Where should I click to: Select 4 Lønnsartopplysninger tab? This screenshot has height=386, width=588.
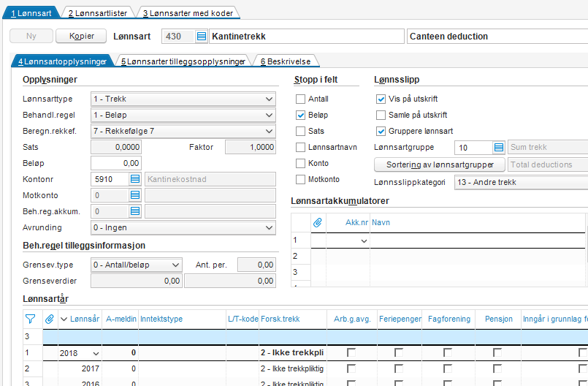tap(62, 61)
